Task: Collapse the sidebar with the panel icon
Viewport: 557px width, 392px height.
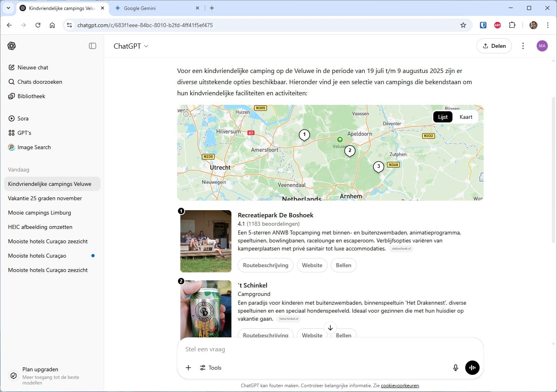Action: [93, 46]
